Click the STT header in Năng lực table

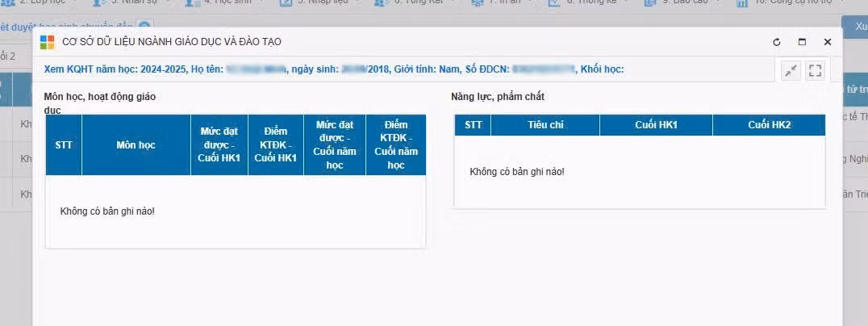tap(473, 125)
